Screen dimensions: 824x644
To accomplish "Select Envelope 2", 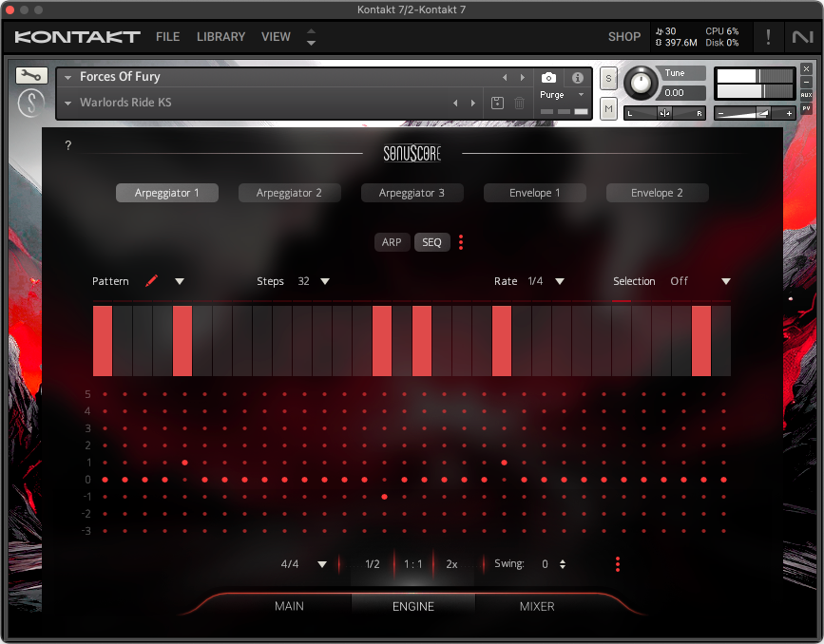I will click(x=658, y=193).
